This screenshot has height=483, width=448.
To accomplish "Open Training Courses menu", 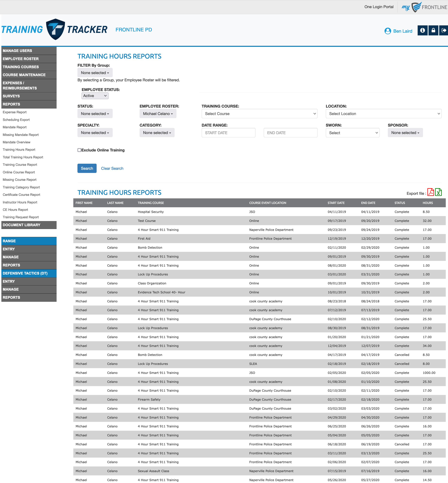I will 29,67.
